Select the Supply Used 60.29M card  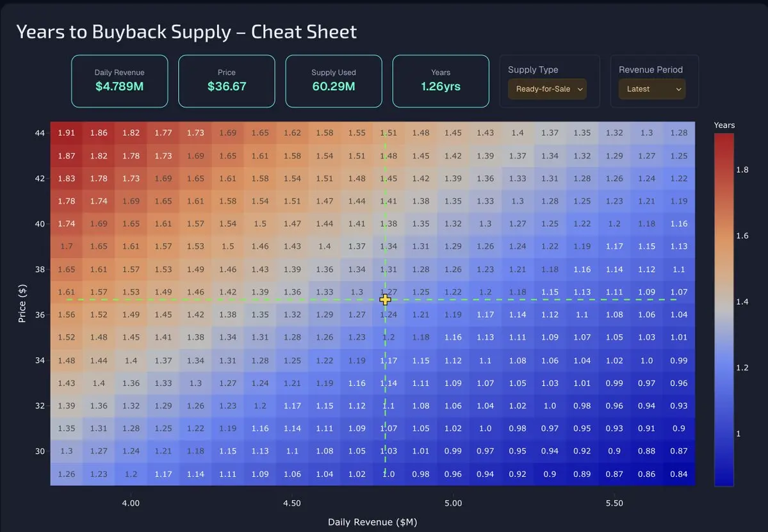[x=334, y=81]
